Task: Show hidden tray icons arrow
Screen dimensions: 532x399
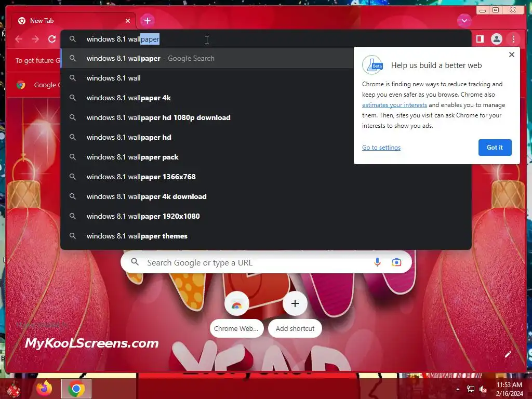Action: 458,389
